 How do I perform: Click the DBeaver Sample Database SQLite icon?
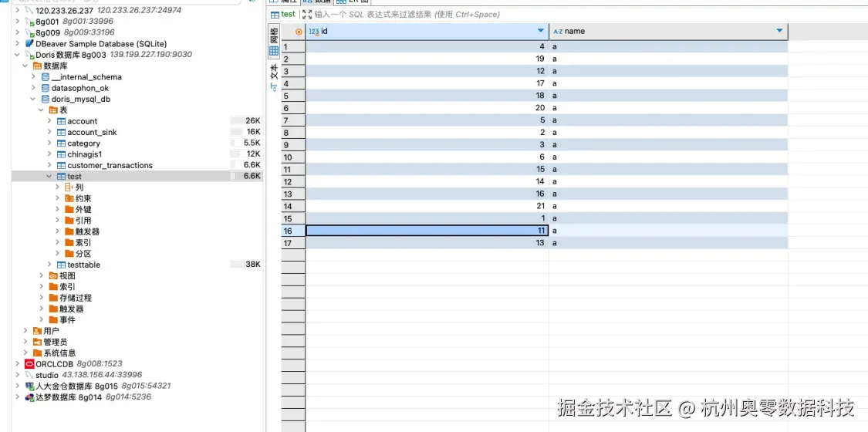point(29,44)
